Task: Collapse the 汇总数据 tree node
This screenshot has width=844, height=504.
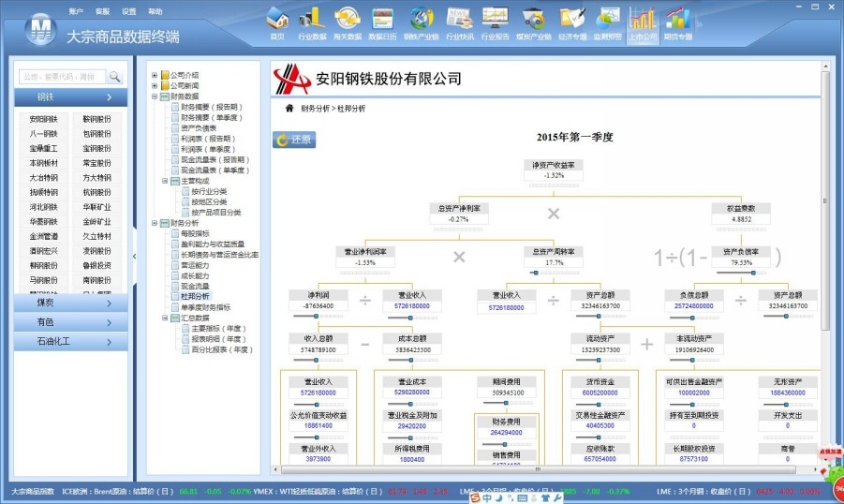Action: (x=165, y=319)
